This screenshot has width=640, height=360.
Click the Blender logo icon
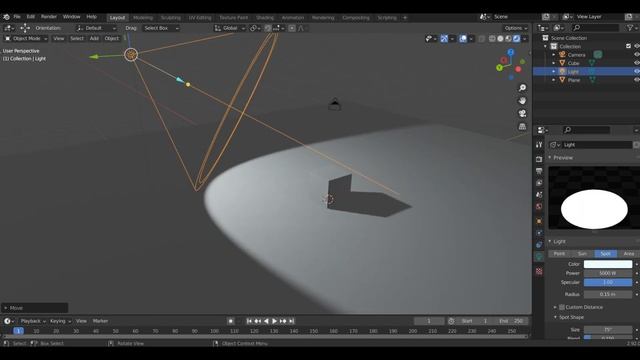click(x=6, y=17)
